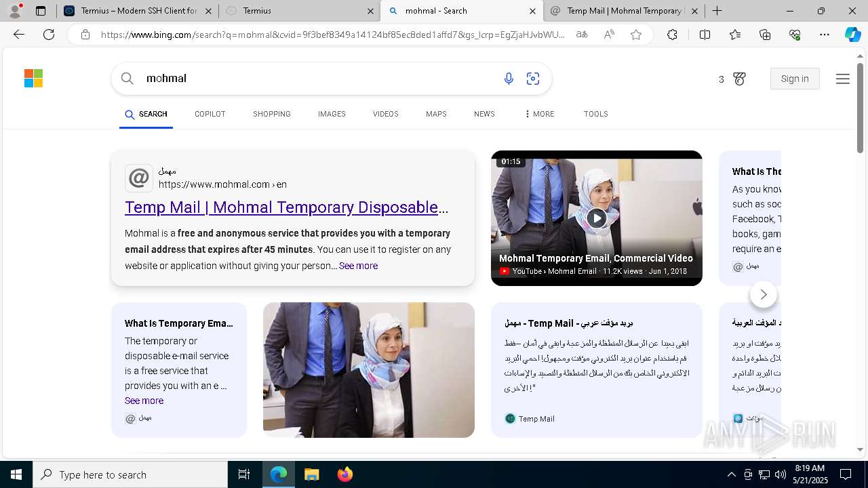The image size is (868, 488).
Task: Open Windows Start menu
Action: (16, 474)
